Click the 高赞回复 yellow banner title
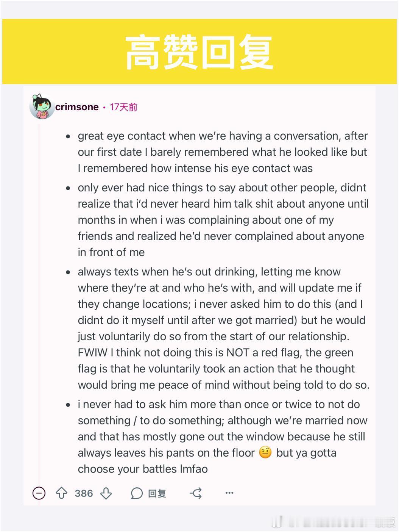 pos(199,52)
